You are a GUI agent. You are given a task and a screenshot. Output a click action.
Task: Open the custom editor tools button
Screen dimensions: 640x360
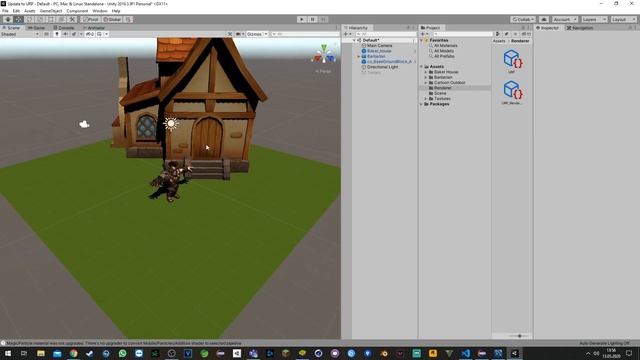[72, 19]
